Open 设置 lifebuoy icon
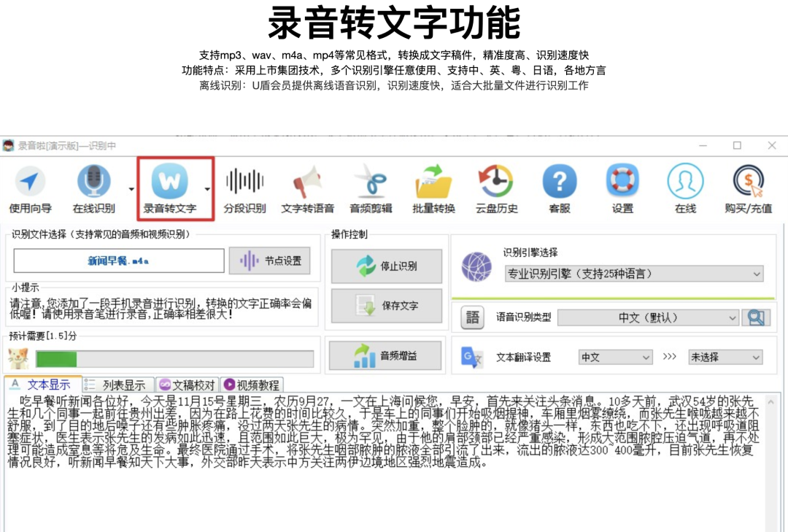Viewport: 788px width, 532px height. pyautogui.click(x=622, y=190)
